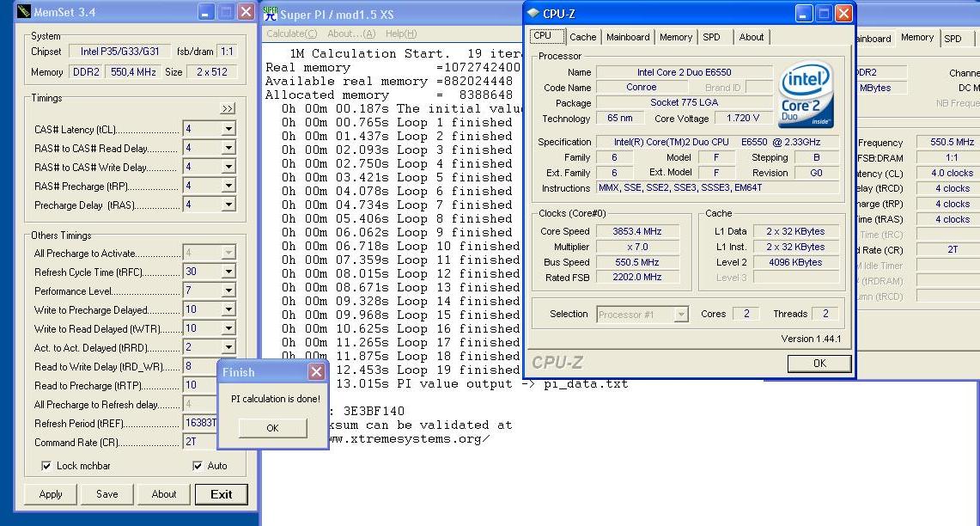This screenshot has height=526, width=980.
Task: Click the Loop 19 finished line in Super PI
Action: 428,370
